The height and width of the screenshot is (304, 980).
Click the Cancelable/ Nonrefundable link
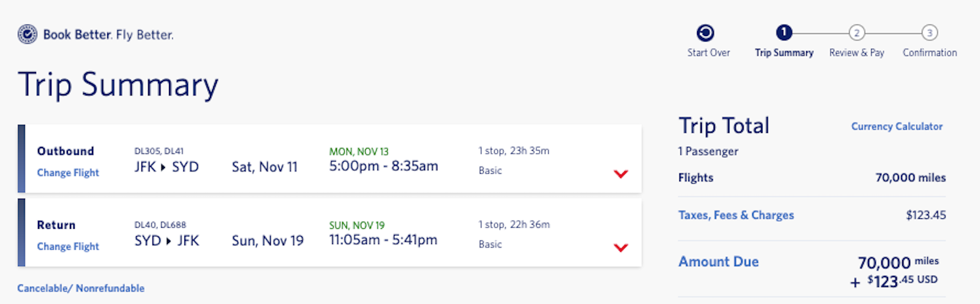click(81, 288)
